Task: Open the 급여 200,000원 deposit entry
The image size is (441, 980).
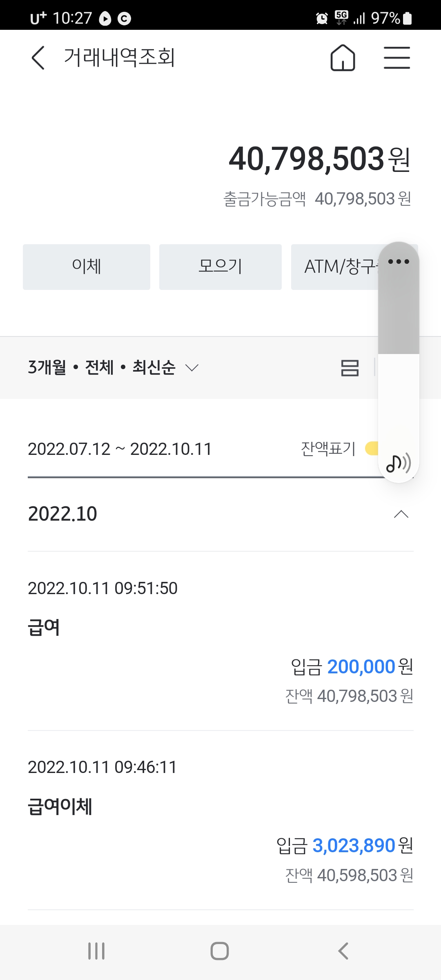Action: (220, 641)
